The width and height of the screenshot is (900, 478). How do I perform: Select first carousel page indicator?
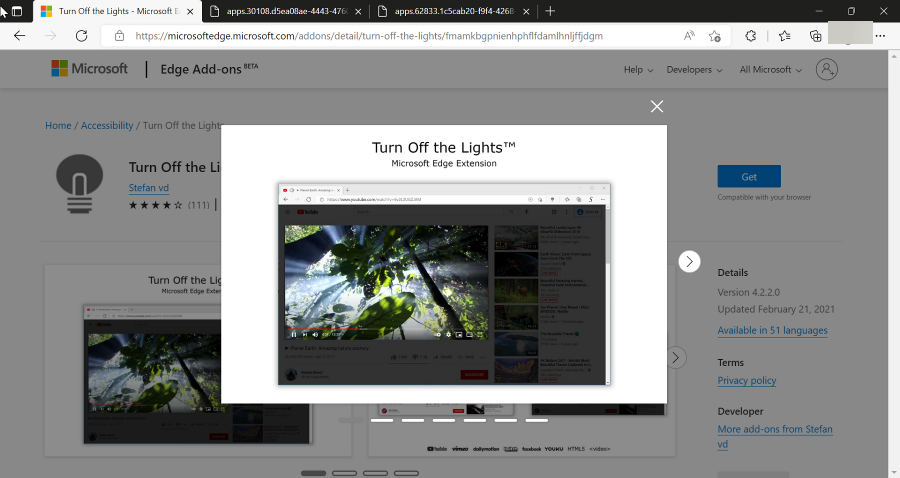click(313, 473)
